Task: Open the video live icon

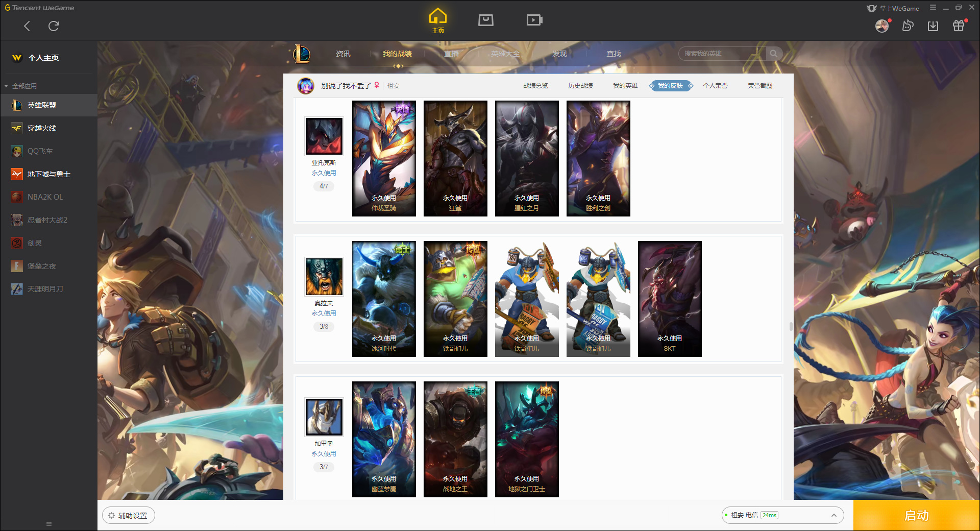Action: click(534, 20)
